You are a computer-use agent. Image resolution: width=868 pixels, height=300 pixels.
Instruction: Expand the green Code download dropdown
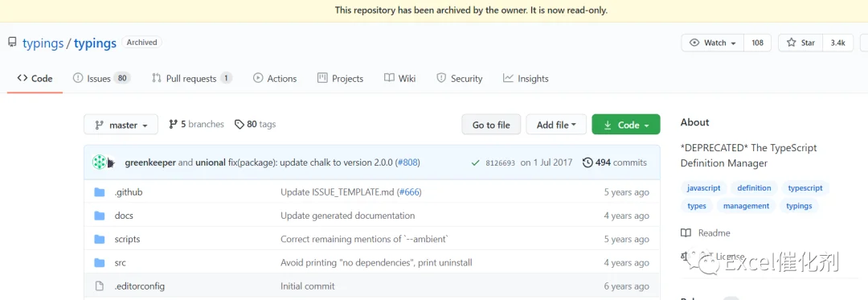coord(626,125)
